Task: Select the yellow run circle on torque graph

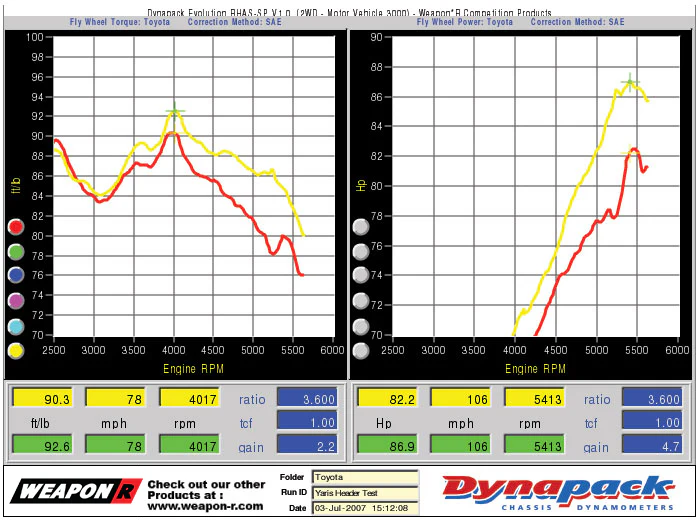Action: (x=16, y=351)
